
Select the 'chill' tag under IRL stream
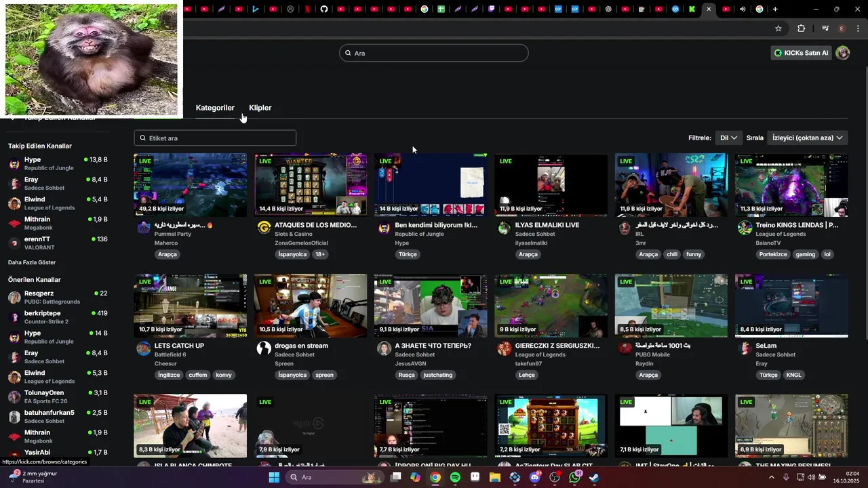pyautogui.click(x=672, y=254)
